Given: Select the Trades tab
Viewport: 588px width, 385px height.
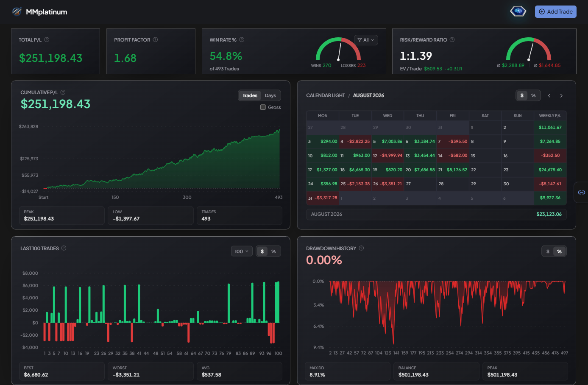Looking at the screenshot, I should 250,96.
